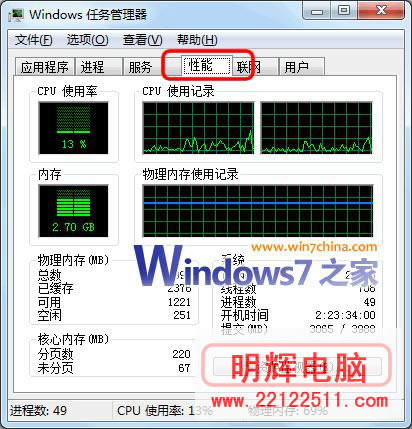
Task: Open the 查看(V) menu
Action: [142, 40]
